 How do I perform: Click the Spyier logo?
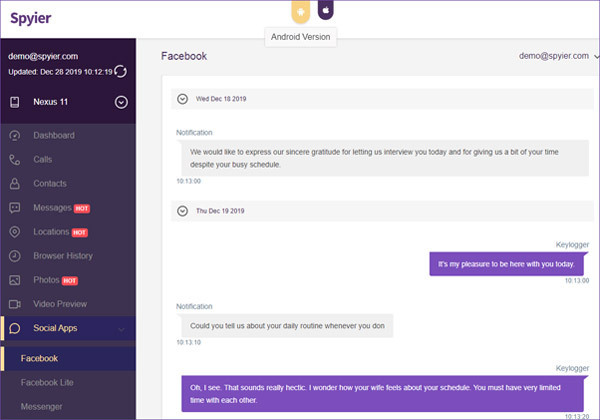point(32,16)
